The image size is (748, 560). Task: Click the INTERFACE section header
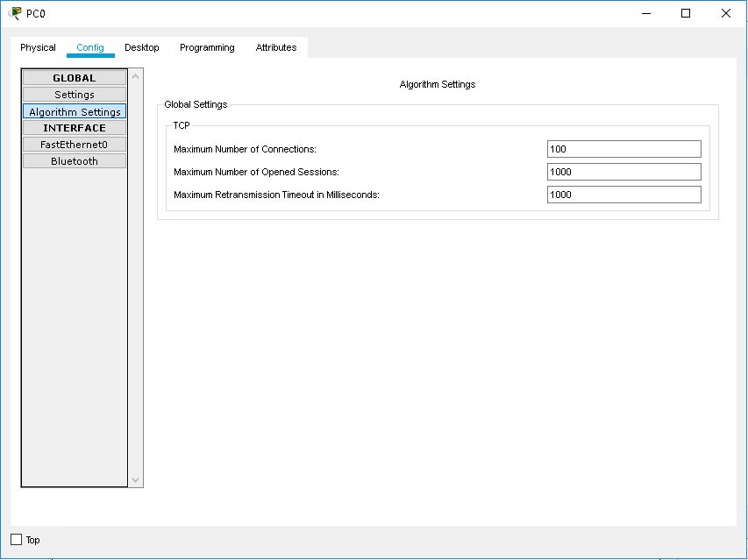pos(74,127)
